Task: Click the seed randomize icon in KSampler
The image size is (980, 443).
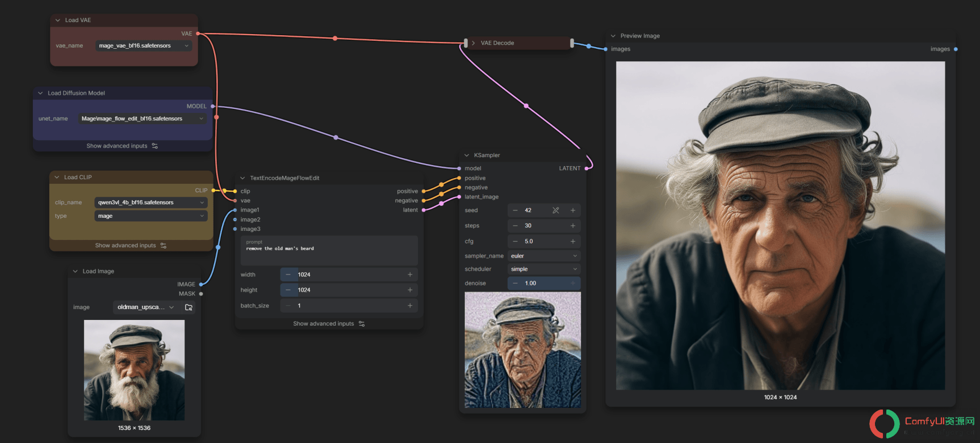Action: click(556, 210)
